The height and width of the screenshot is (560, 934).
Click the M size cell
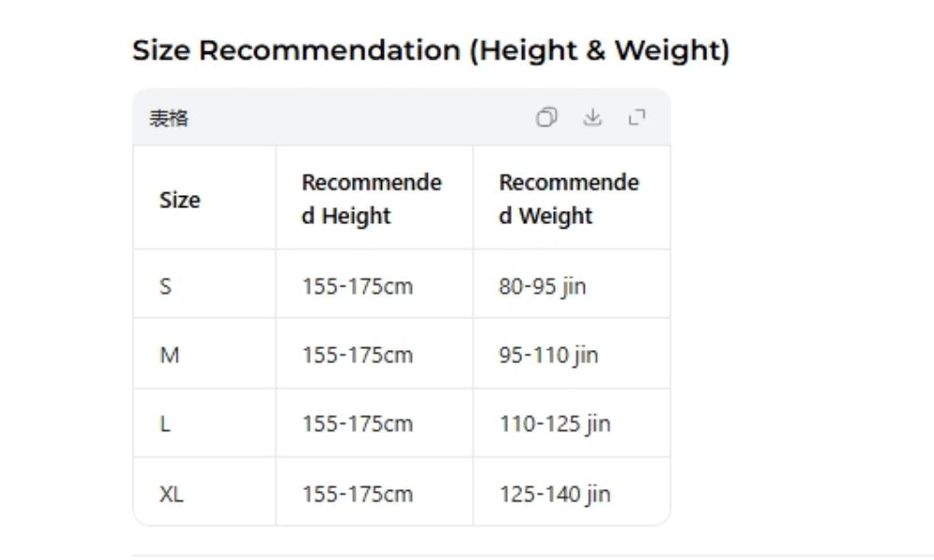click(x=167, y=355)
